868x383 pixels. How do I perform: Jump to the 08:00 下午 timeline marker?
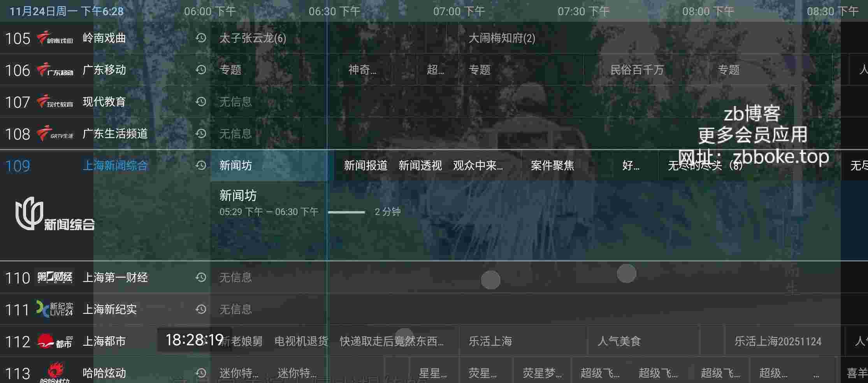click(708, 11)
